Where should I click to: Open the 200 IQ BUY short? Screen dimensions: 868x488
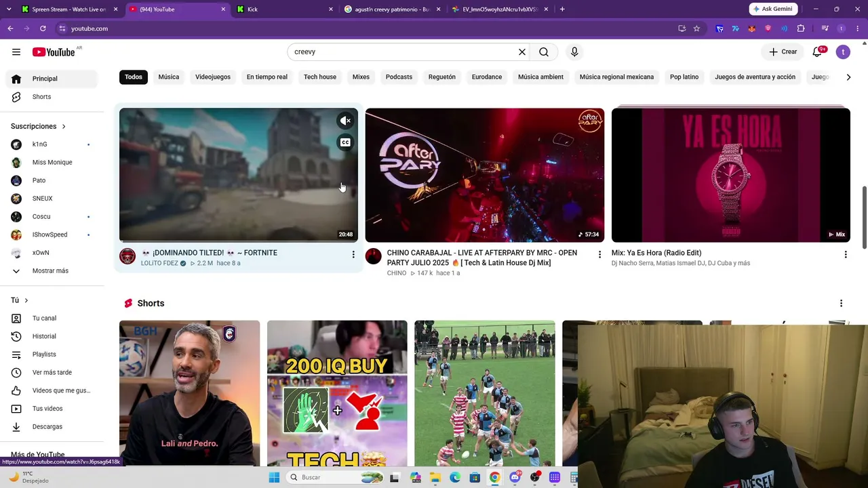point(337,393)
